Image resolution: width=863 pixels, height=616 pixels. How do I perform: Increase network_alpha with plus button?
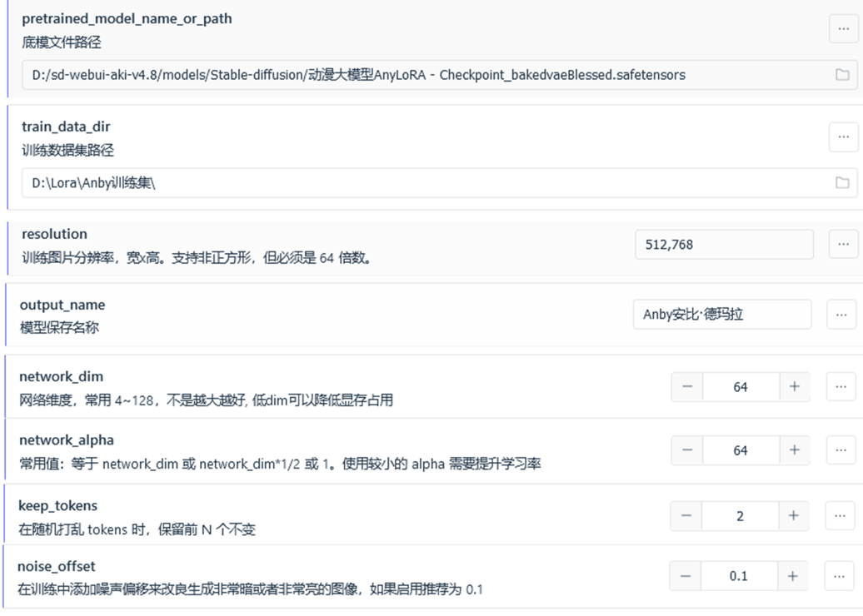click(x=794, y=450)
